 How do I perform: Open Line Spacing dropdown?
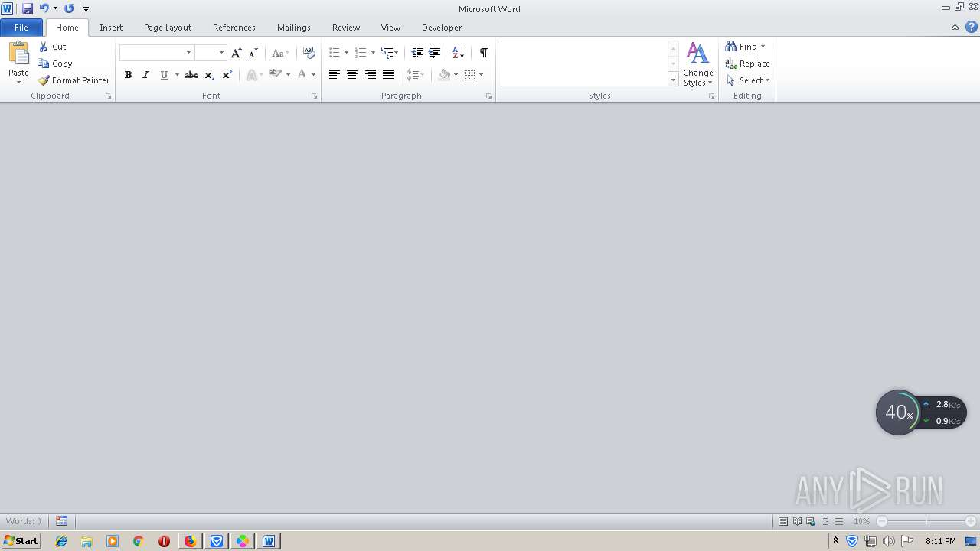coord(416,75)
